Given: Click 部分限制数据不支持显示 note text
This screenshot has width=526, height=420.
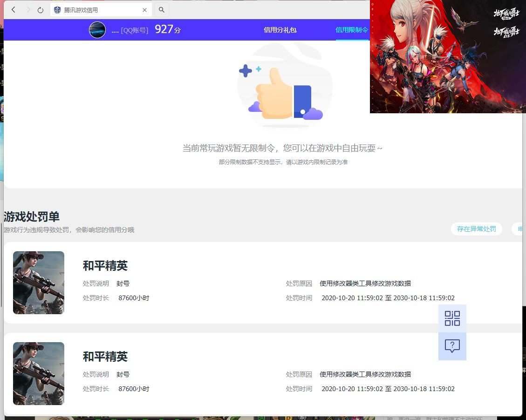Looking at the screenshot, I should 283,162.
